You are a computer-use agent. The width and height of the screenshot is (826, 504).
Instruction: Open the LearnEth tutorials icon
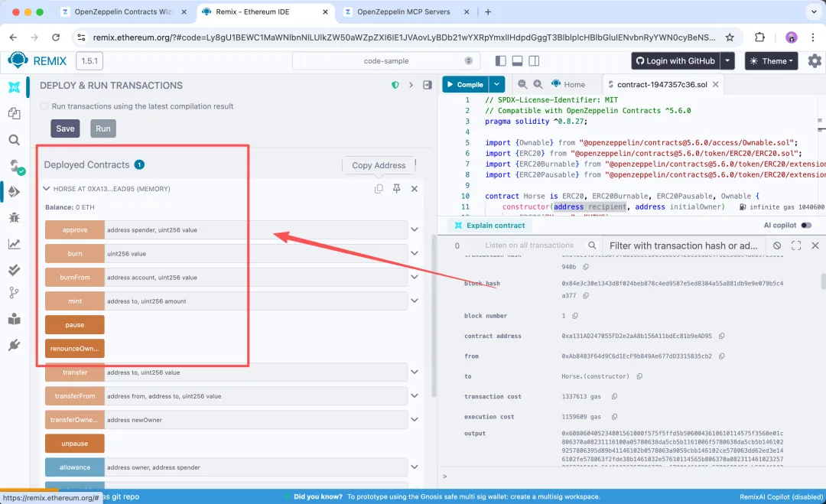point(15,319)
